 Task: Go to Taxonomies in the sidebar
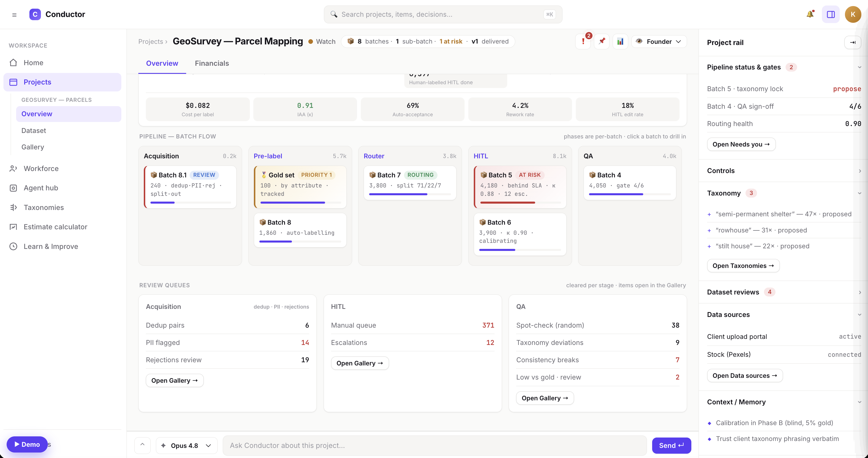pyautogui.click(x=62, y=208)
